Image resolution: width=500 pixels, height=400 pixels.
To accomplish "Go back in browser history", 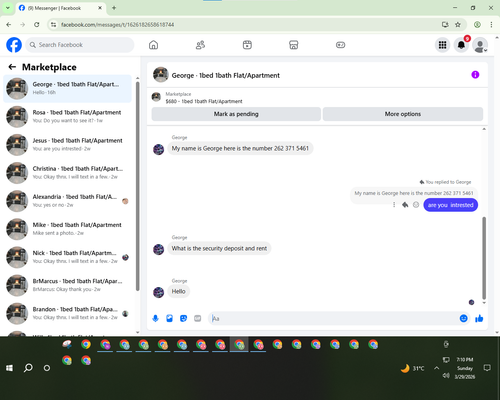I will tap(9, 25).
